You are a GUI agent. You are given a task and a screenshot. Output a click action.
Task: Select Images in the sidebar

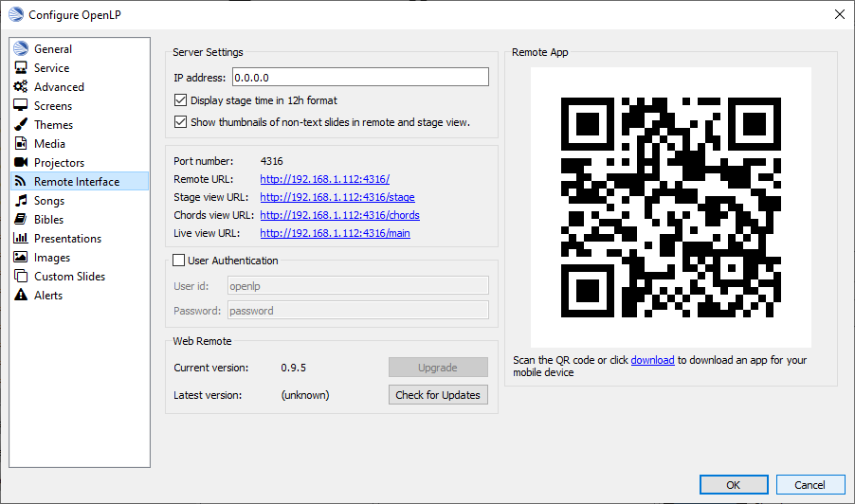[80, 257]
